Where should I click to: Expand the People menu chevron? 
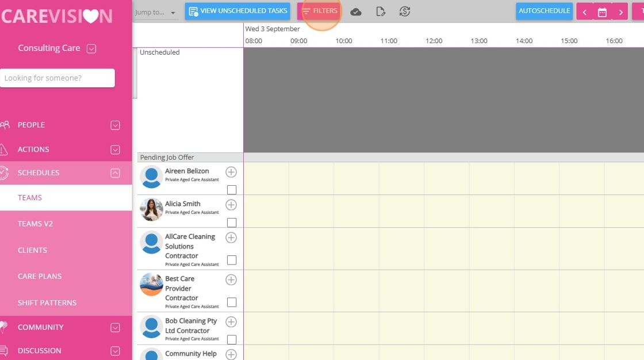[115, 125]
